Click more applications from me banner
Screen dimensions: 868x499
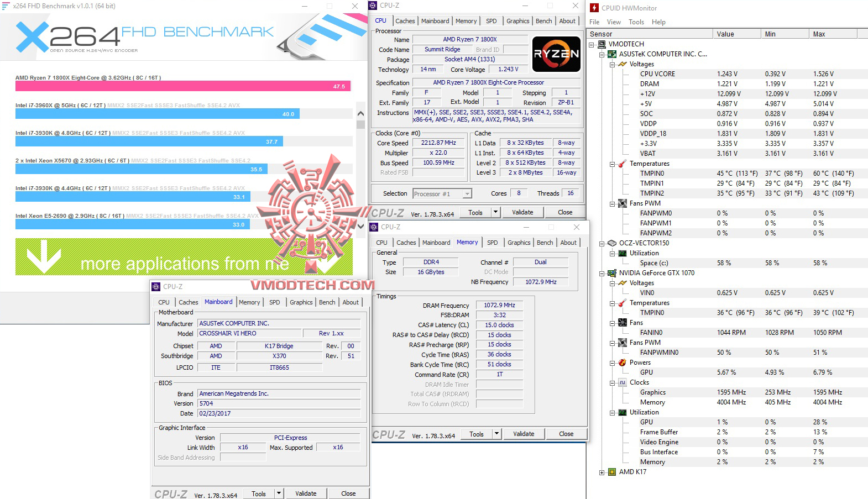[184, 257]
